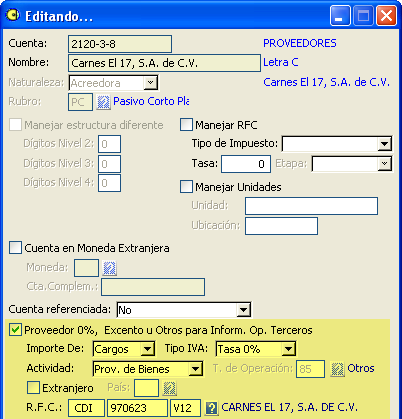Expand the Tipo de Impuesto dropdown
The width and height of the screenshot is (402, 419).
384,144
